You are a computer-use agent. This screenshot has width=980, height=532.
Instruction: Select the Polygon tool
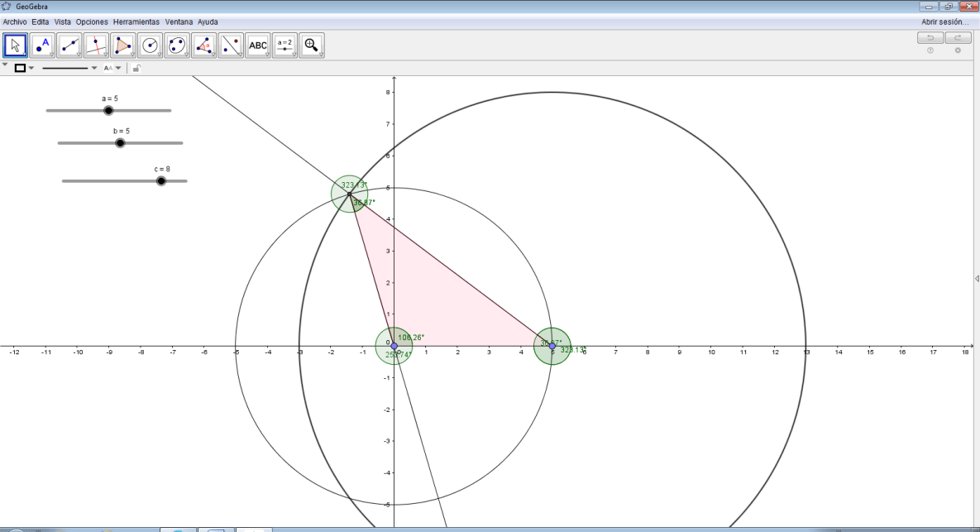click(123, 46)
